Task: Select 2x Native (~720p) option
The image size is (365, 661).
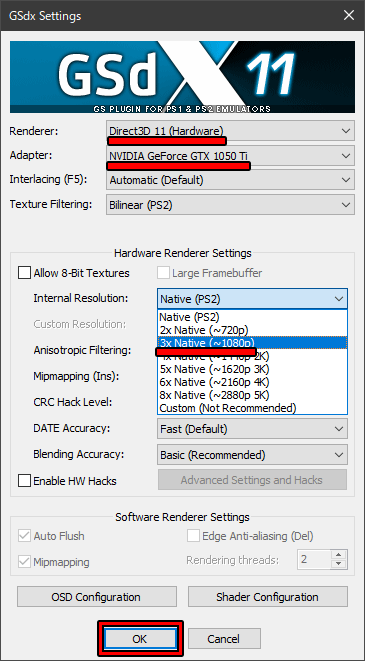Action: 252,329
